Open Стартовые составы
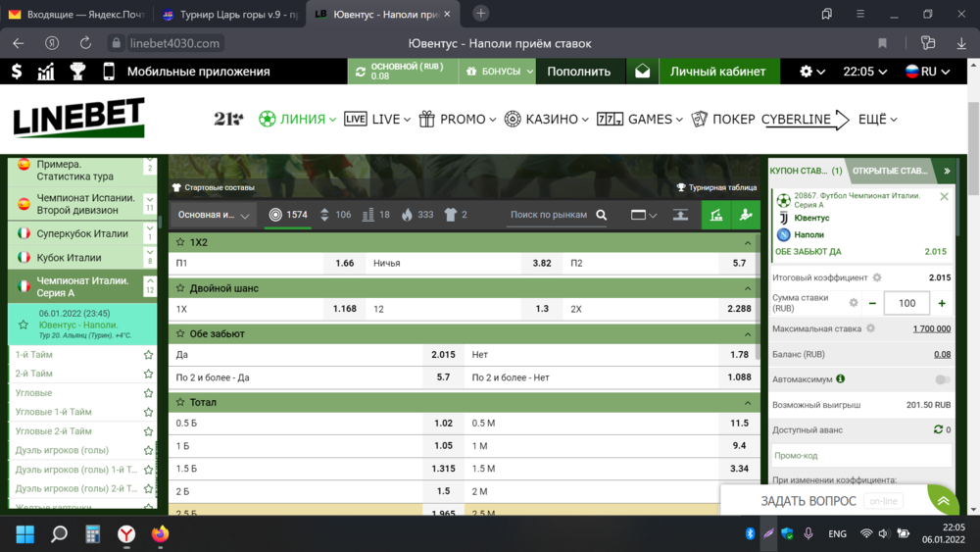This screenshot has height=552, width=980. pos(213,187)
